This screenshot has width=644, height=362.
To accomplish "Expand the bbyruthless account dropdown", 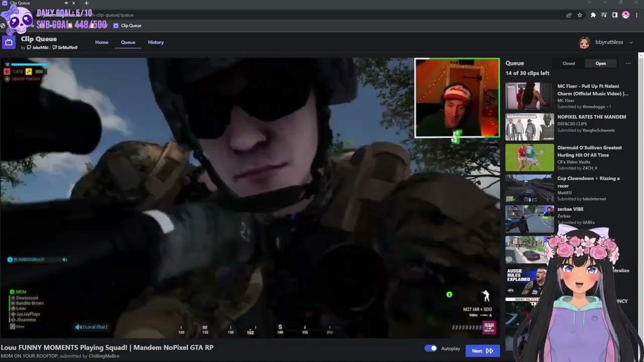I will (x=631, y=42).
